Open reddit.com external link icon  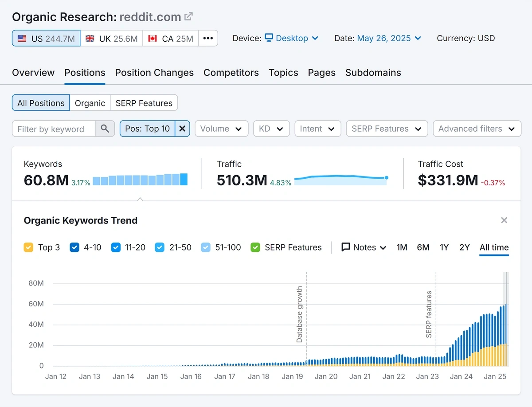[188, 17]
